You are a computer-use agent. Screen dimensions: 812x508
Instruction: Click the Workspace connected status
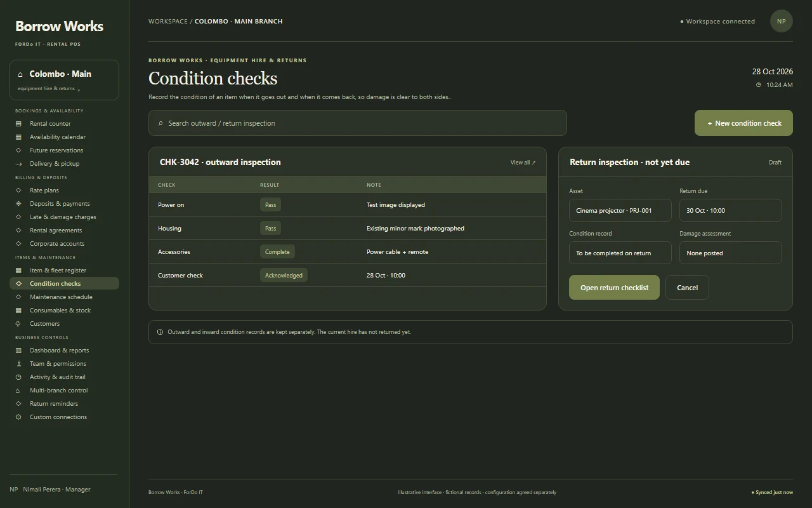[717, 21]
